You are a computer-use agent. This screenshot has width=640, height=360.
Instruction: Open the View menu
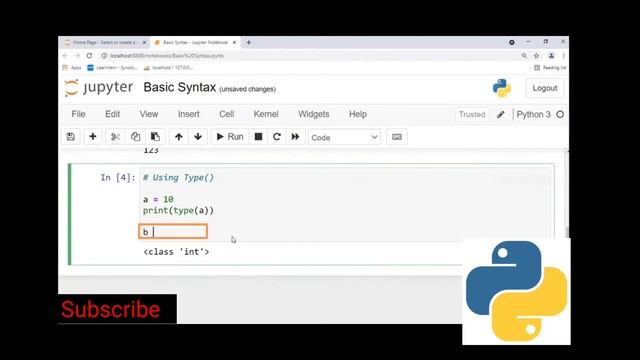tap(149, 114)
